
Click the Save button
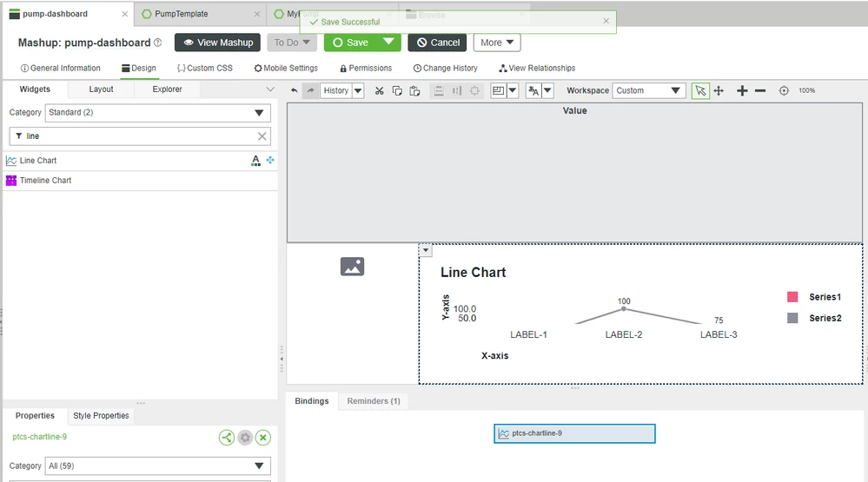(351, 43)
